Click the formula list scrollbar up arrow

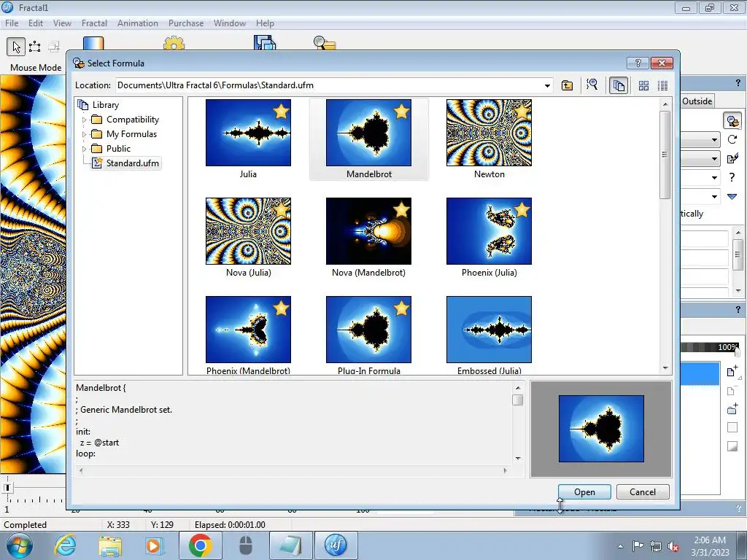[665, 104]
